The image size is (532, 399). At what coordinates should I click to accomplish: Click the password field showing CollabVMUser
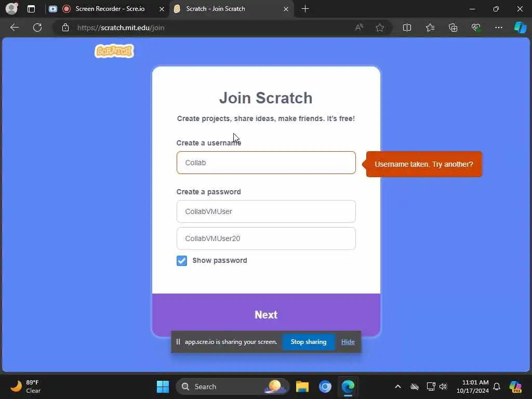coord(266,211)
